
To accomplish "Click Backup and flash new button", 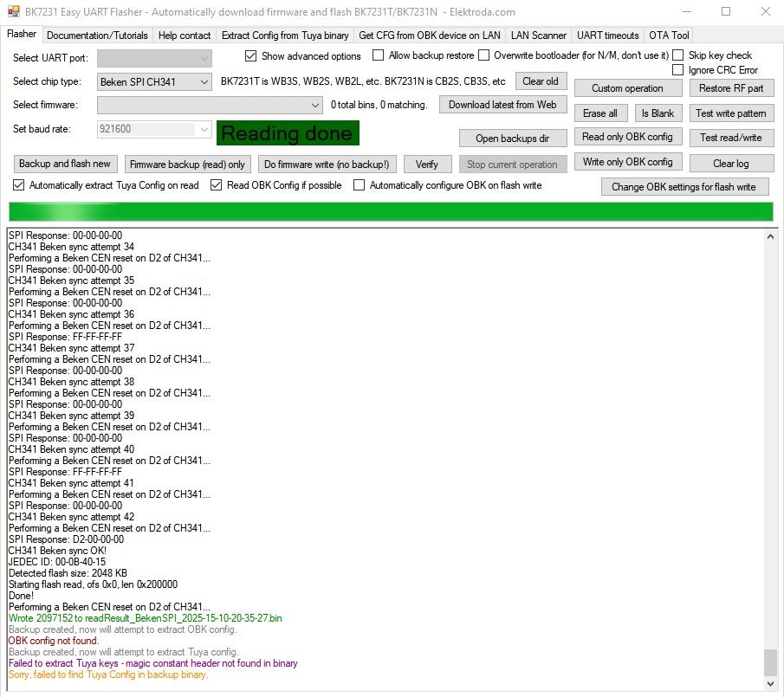I will [65, 164].
